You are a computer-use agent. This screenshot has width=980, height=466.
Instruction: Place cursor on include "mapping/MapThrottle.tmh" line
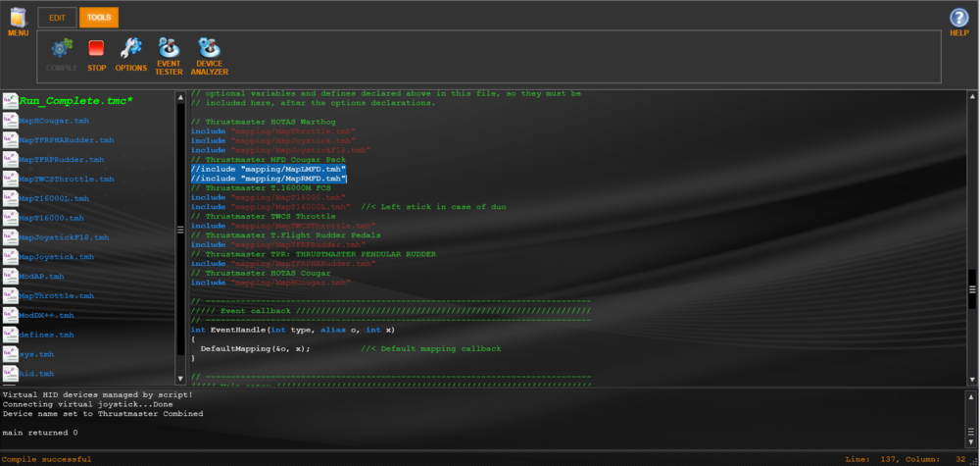tap(273, 131)
